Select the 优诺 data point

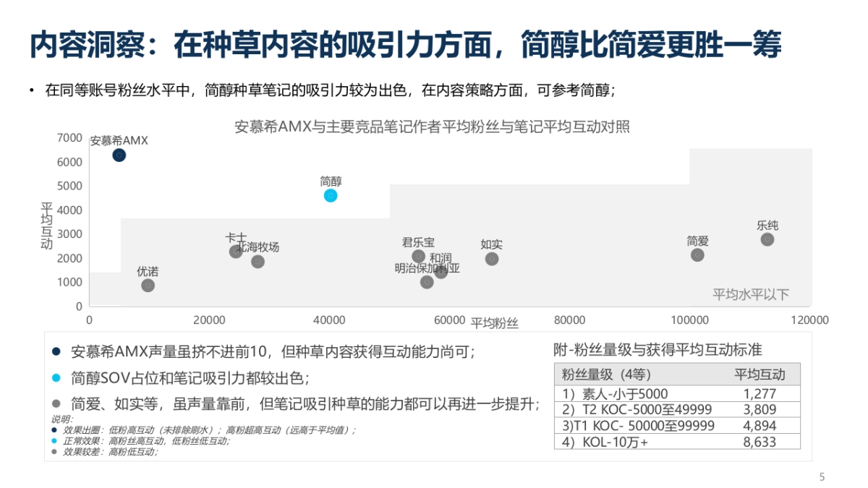(146, 286)
